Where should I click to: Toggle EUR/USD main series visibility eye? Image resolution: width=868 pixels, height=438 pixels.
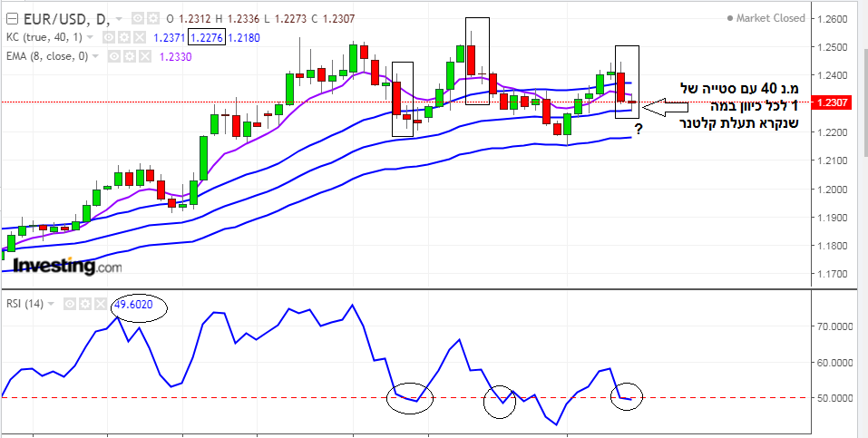click(x=139, y=19)
